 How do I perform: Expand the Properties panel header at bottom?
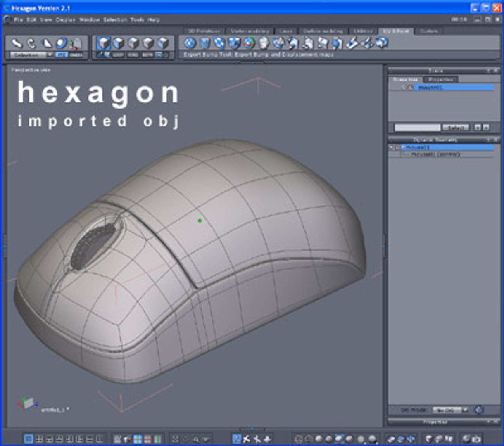click(444, 422)
